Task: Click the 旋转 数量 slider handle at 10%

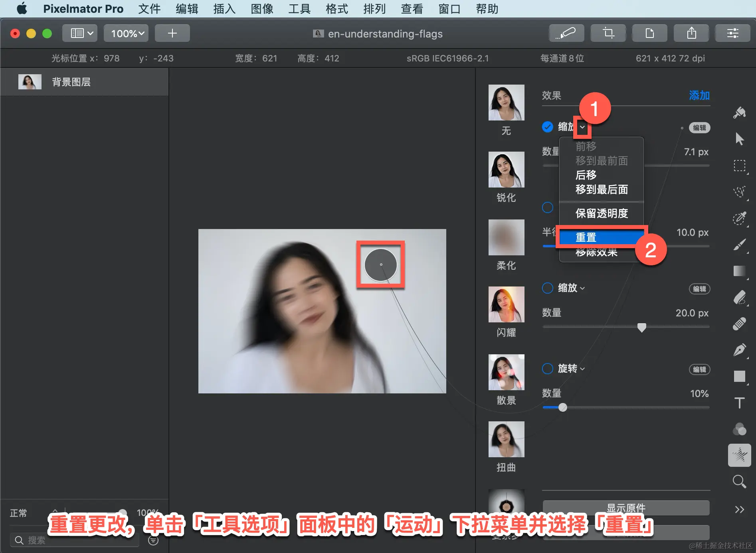Action: (562, 407)
